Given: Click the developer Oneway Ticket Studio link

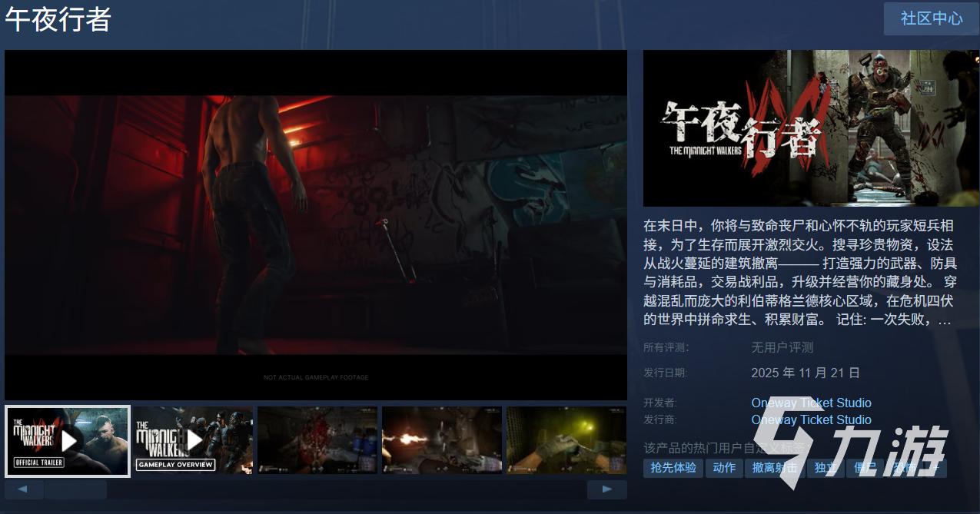Looking at the screenshot, I should 811,403.
